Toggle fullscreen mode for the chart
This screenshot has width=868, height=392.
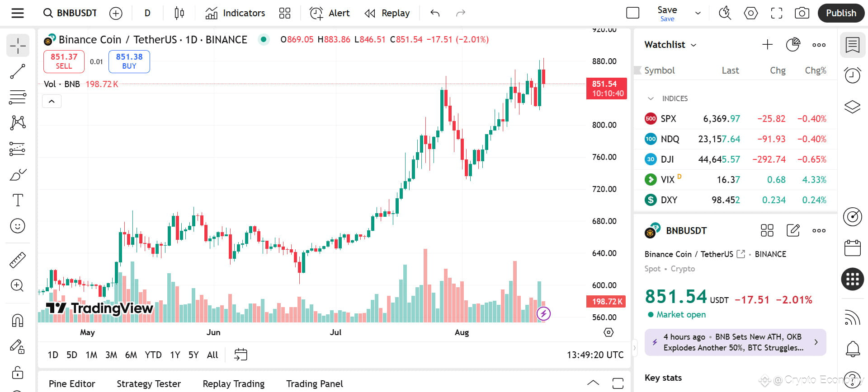point(776,13)
